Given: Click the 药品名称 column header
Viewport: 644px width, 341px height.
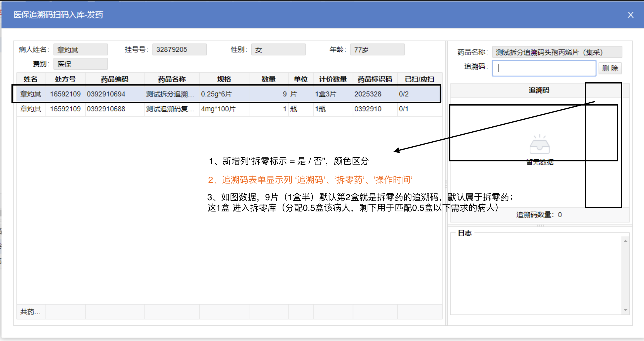Looking at the screenshot, I should tap(172, 79).
